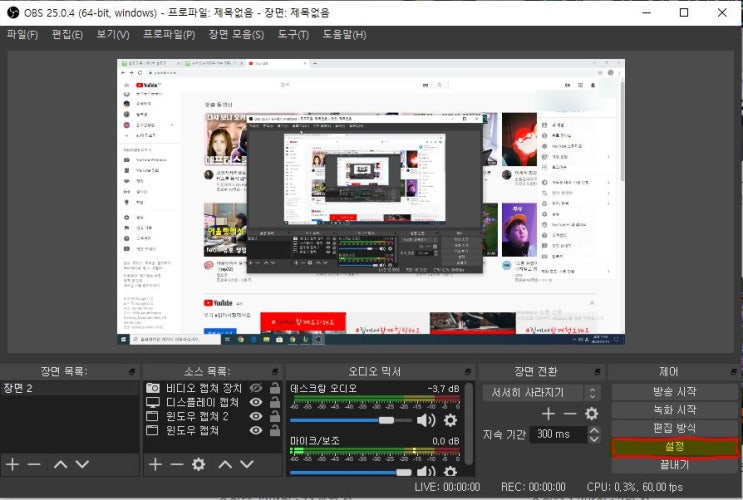Increase 지속 기간 duration with up arrow
Viewport: 743px width, 500px height.
[x=594, y=430]
